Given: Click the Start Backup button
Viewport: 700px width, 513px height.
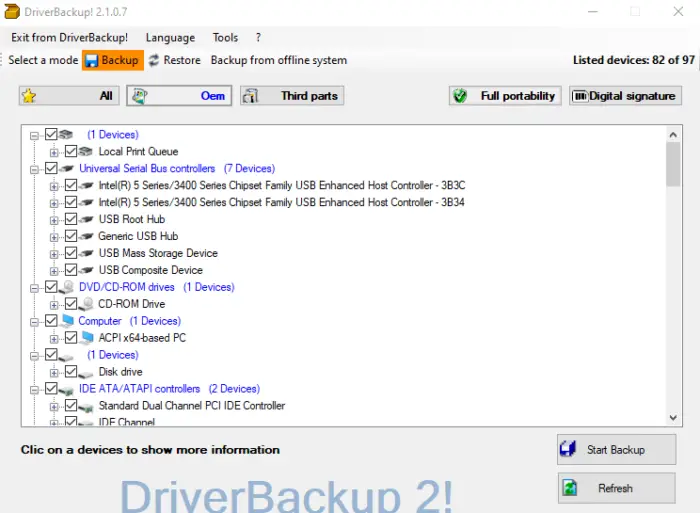Looking at the screenshot, I should 617,449.
